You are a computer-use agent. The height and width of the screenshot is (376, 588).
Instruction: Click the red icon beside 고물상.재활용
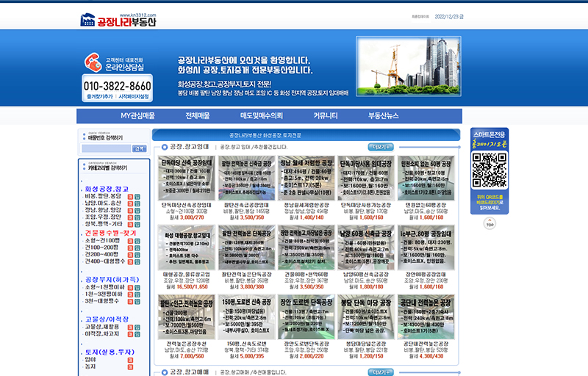pos(130,328)
